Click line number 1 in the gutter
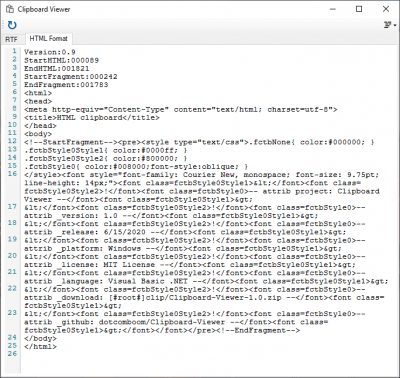The width and height of the screenshot is (400, 378). click(x=14, y=51)
